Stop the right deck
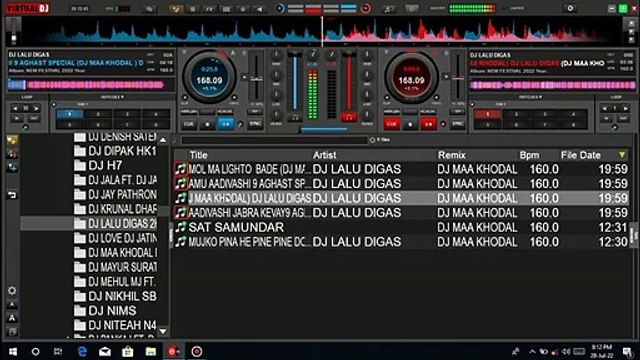The image size is (640, 360). click(x=410, y=124)
